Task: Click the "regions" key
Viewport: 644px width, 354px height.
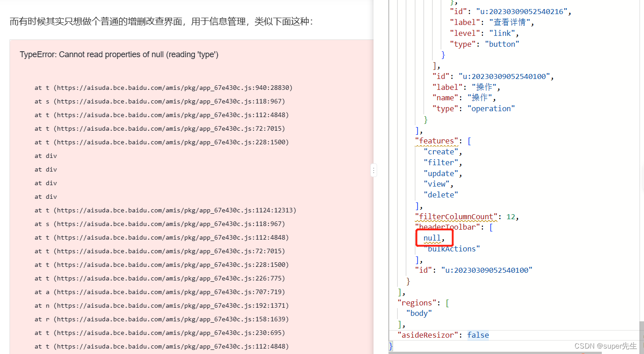Action: click(x=417, y=302)
